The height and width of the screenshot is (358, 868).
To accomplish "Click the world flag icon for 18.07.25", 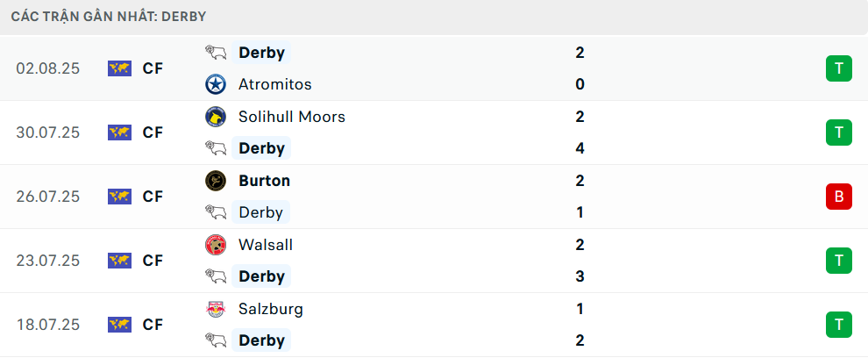I will pos(119,325).
